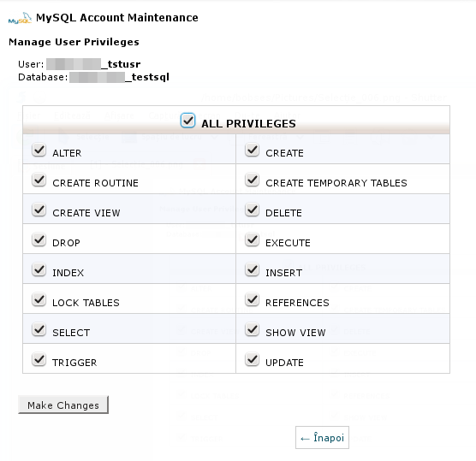Uncheck the REFERENCES privilege checkbox
This screenshot has width=476, height=461.
[253, 299]
